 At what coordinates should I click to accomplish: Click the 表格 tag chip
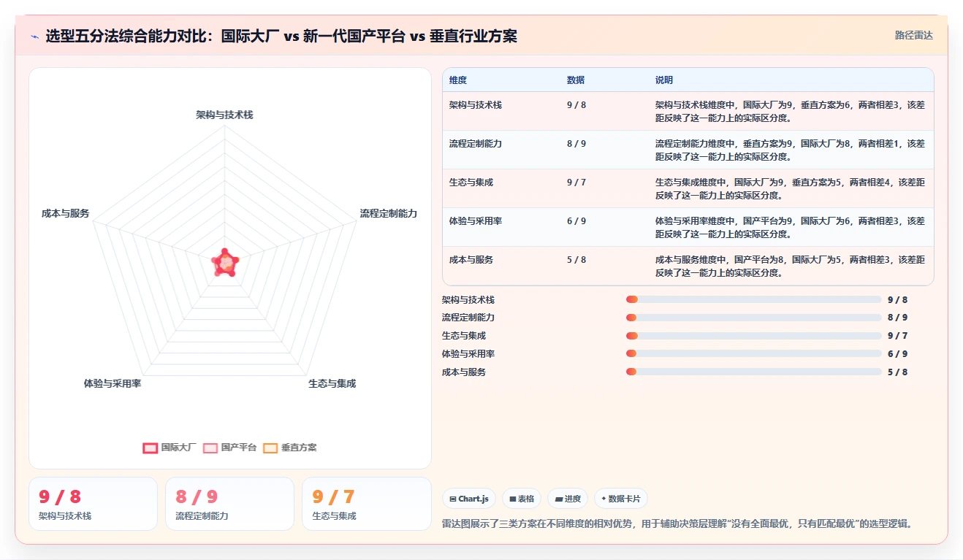click(522, 499)
